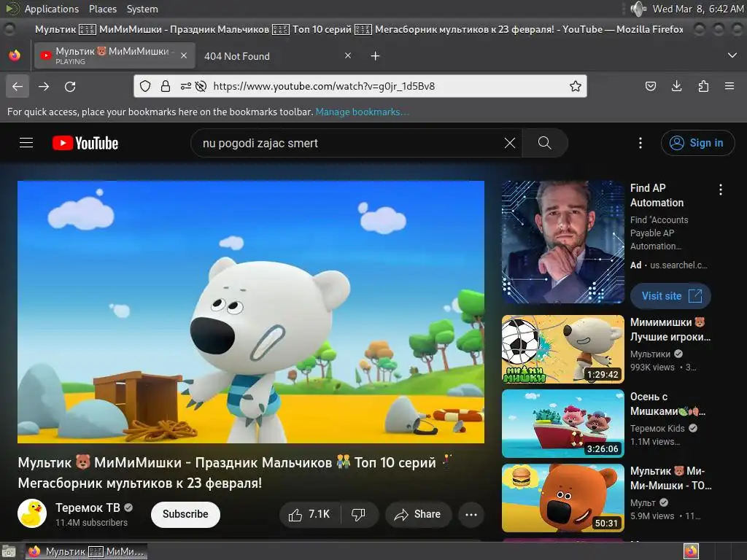Viewport: 747px width, 560px height.
Task: Open the System menu
Action: [142, 9]
